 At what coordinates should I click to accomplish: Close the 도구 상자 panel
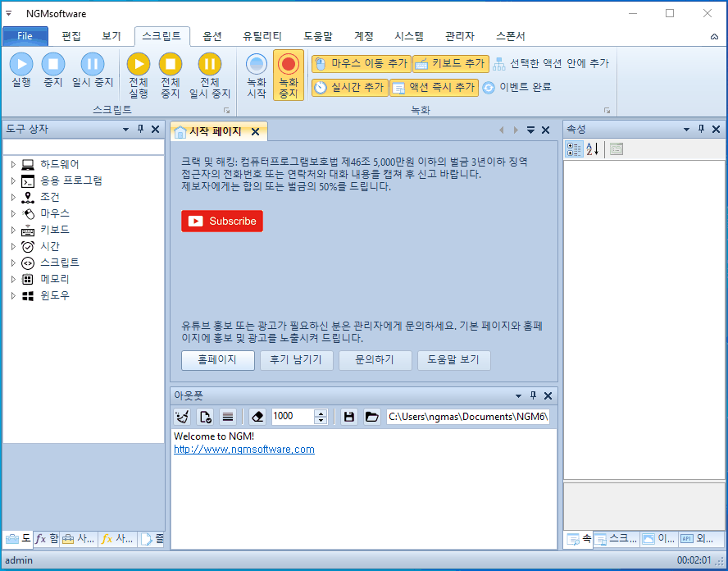[x=156, y=129]
